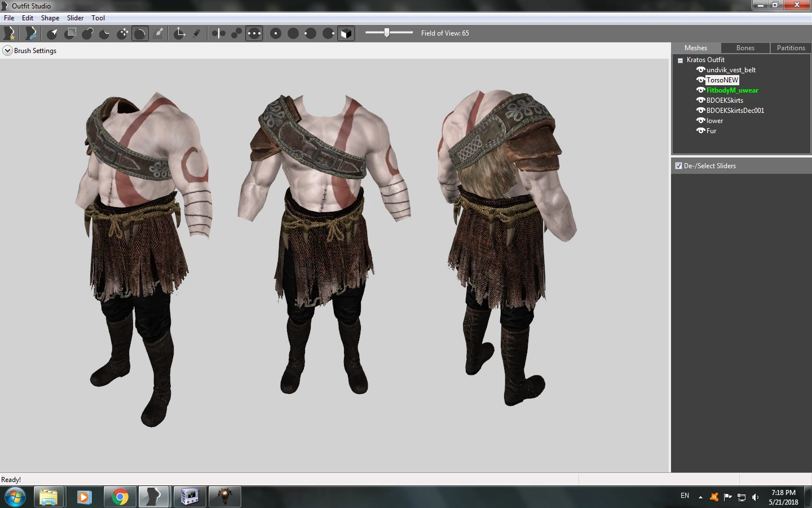Select the Inflate brush tool
This screenshot has width=812, height=508.
pyautogui.click(x=87, y=33)
